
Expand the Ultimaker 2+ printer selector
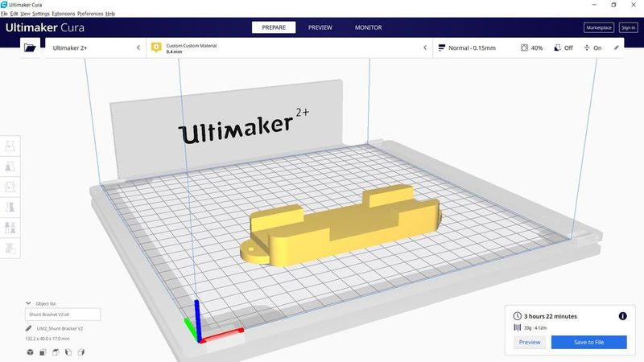coord(95,48)
